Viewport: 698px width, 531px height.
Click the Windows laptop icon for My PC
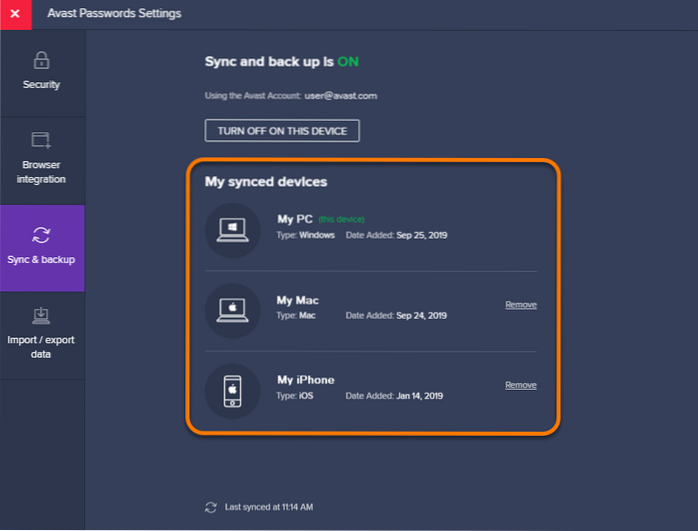[233, 230]
